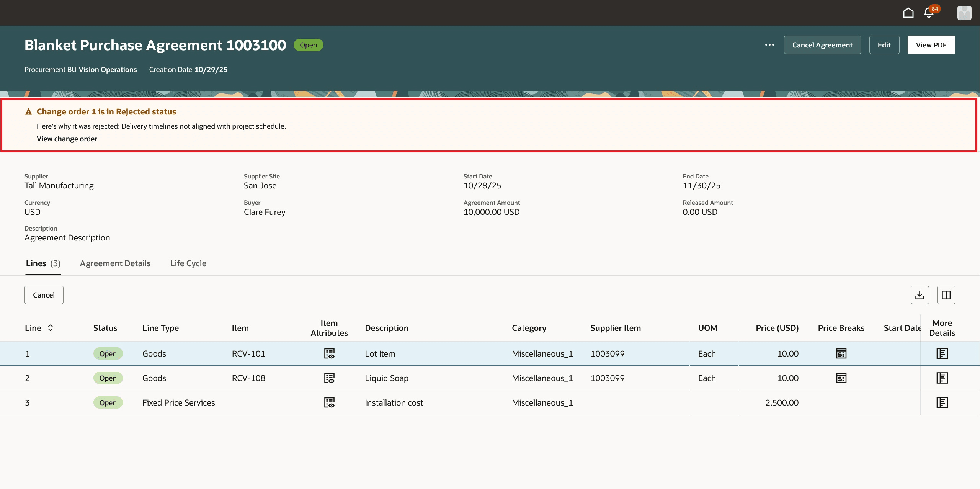
Task: Open the user profile avatar
Action: (x=964, y=13)
